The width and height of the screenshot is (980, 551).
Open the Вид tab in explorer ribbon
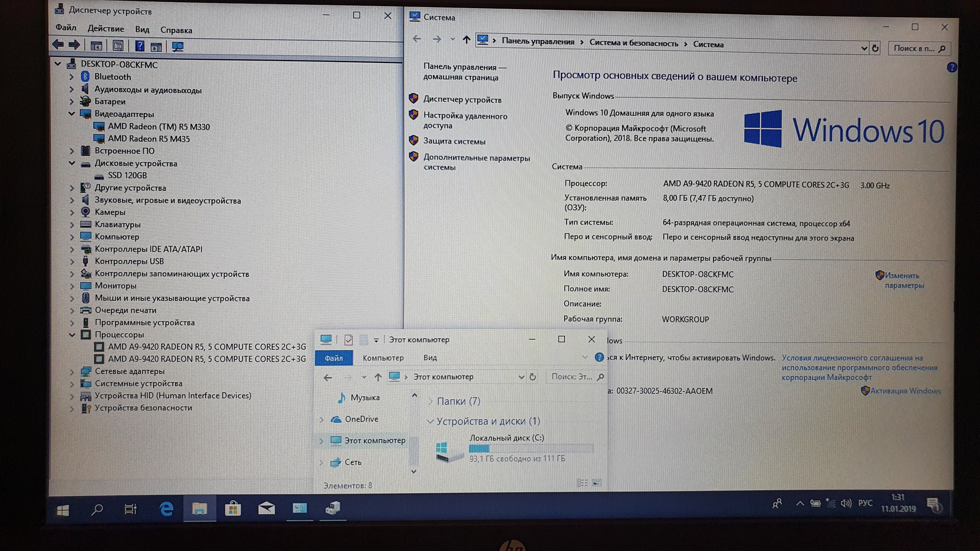(x=430, y=358)
